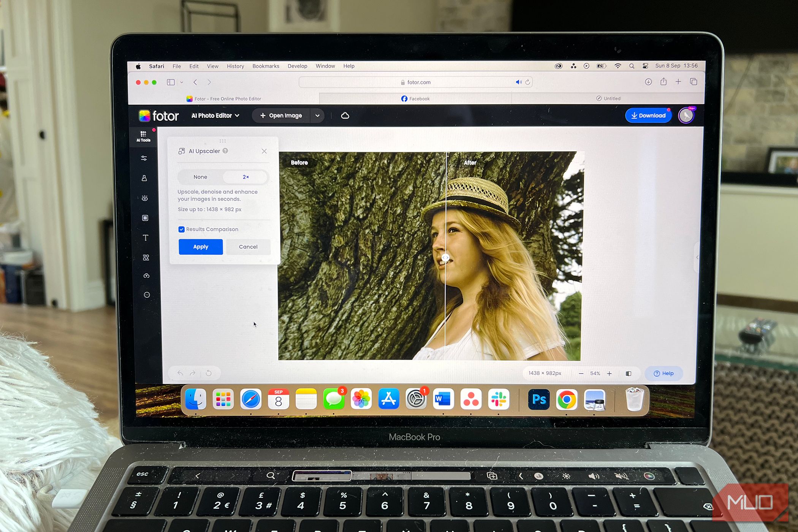This screenshot has height=532, width=798.
Task: Click the panel drag handle dots
Action: coord(223,141)
